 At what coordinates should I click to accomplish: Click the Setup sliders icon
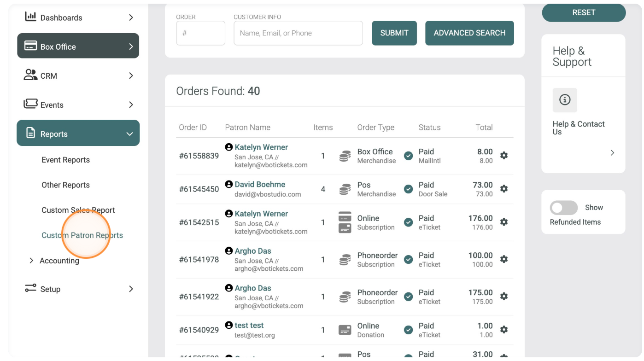[x=30, y=288]
